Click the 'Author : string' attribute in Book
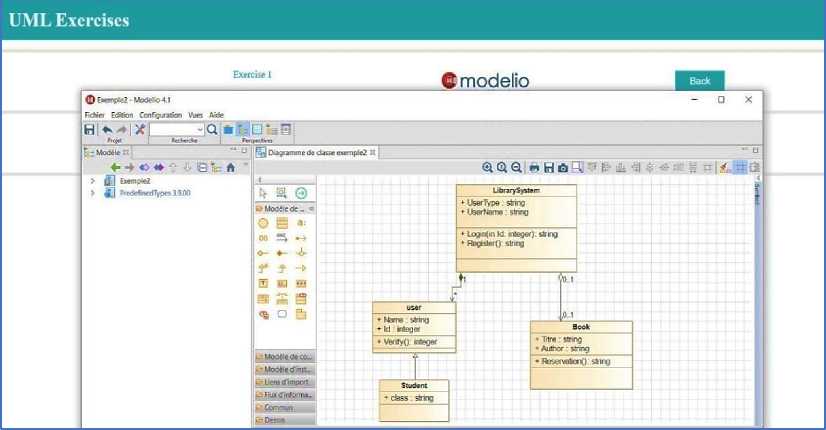 coord(565,349)
